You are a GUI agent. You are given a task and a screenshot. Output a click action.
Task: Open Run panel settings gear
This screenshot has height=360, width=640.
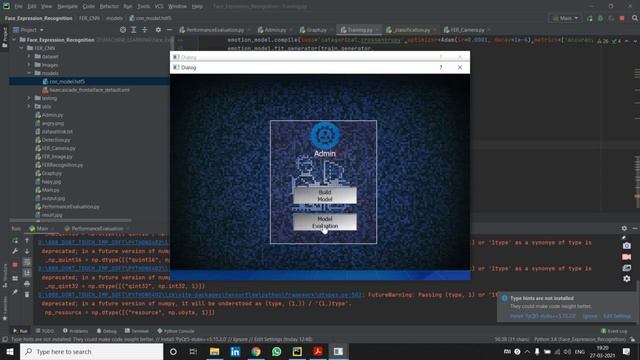pyautogui.click(x=624, y=229)
